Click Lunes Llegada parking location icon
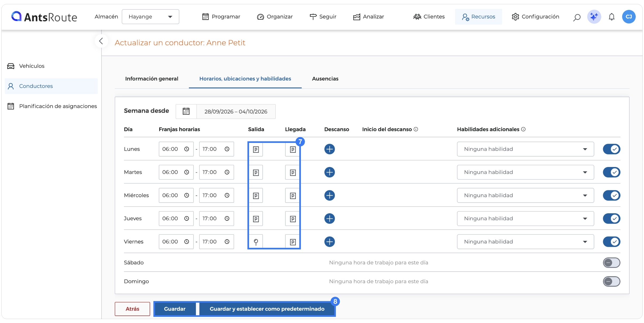644x323 pixels. click(x=293, y=149)
